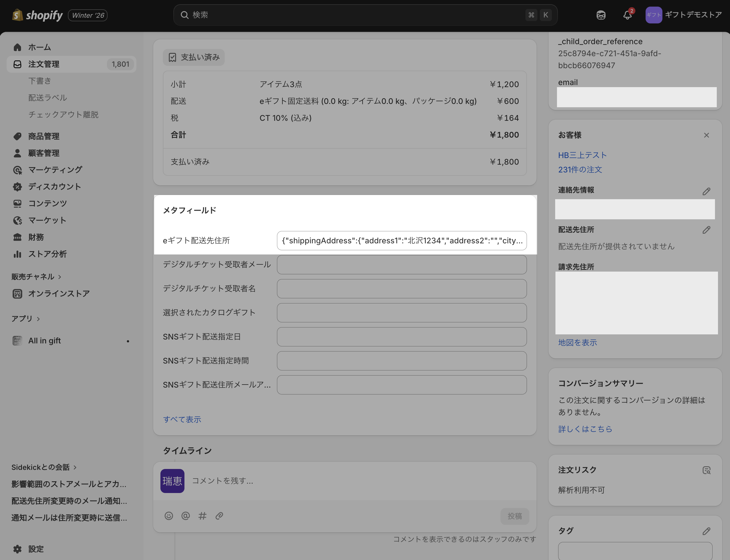Click the hashtag icon in comment toolbar
The image size is (730, 560).
coord(202,516)
